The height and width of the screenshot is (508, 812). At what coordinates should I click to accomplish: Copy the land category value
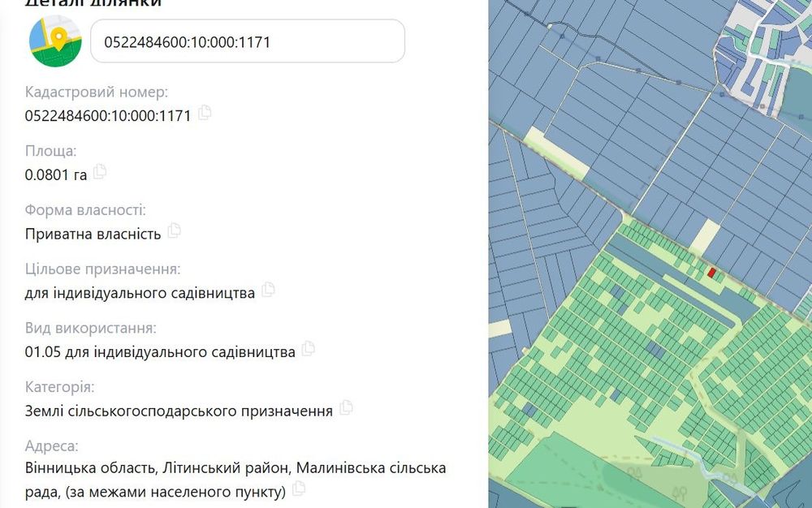(347, 407)
